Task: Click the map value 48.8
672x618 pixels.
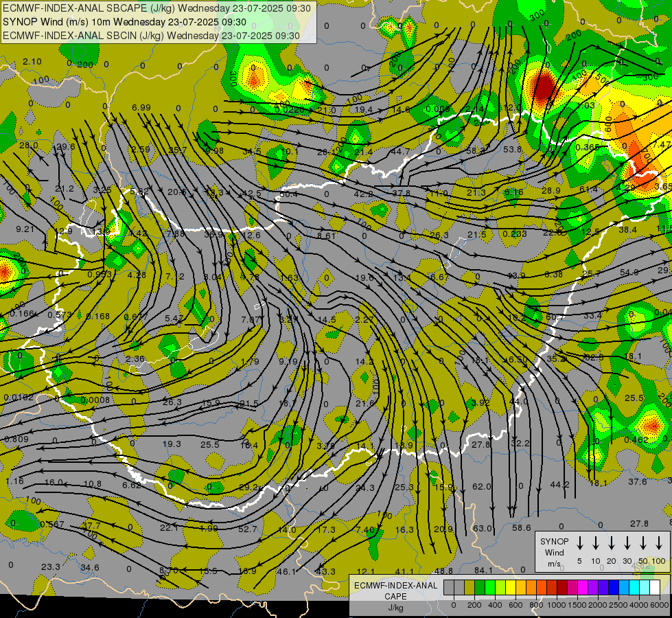Action: tap(443, 571)
